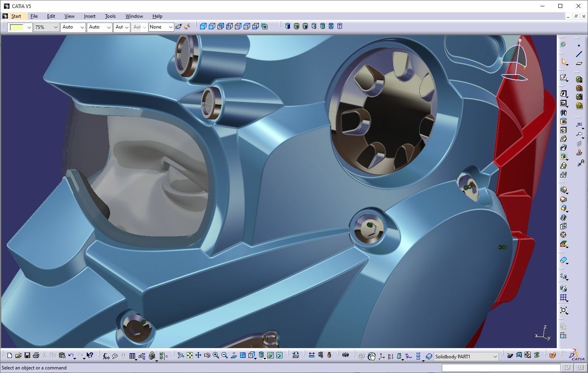
Task: Click the Zoom Out magnifier icon
Action: coord(225,356)
